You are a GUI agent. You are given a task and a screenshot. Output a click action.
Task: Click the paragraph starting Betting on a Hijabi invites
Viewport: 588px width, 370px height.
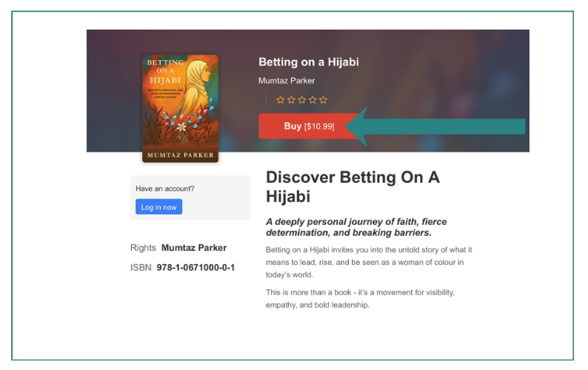pyautogui.click(x=369, y=262)
